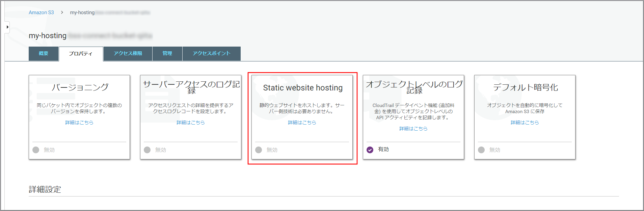Switch to the アクセスポイント tab
The height and width of the screenshot is (211, 644).
point(212,54)
